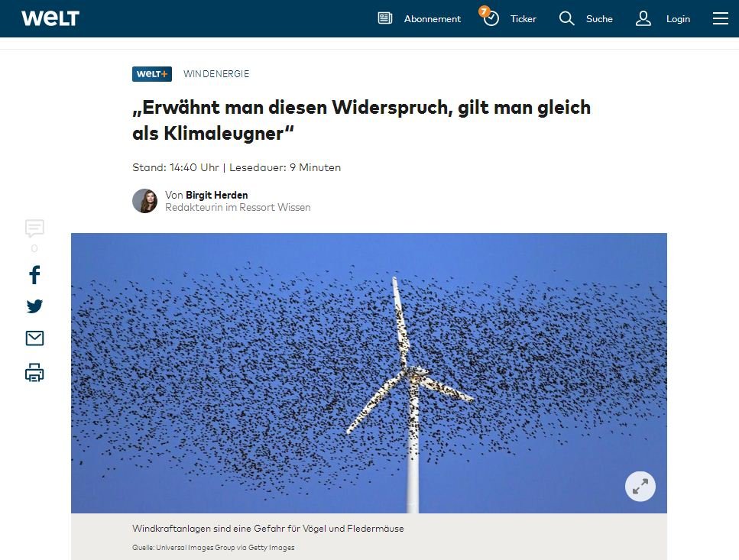Click the WELT+ badge

pos(152,74)
